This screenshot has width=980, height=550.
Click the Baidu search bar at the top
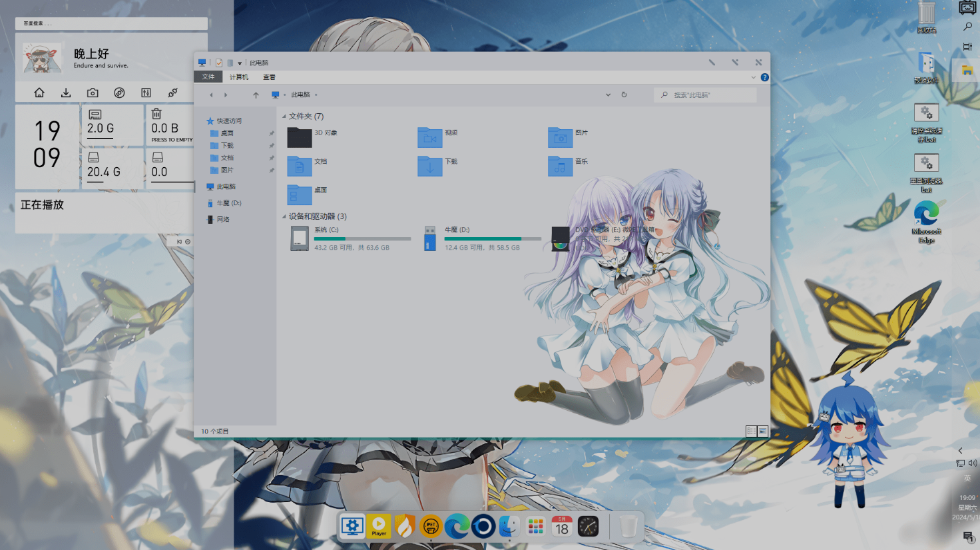coord(111,23)
